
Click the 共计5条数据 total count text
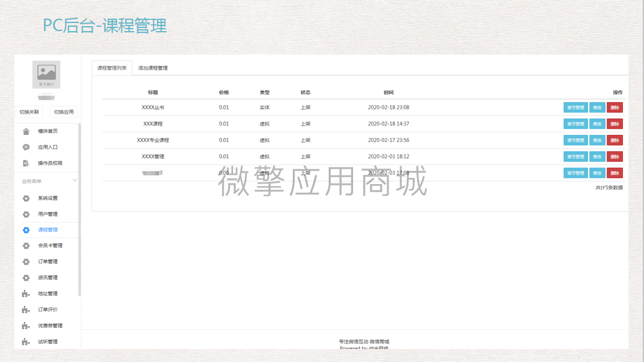pyautogui.click(x=609, y=187)
